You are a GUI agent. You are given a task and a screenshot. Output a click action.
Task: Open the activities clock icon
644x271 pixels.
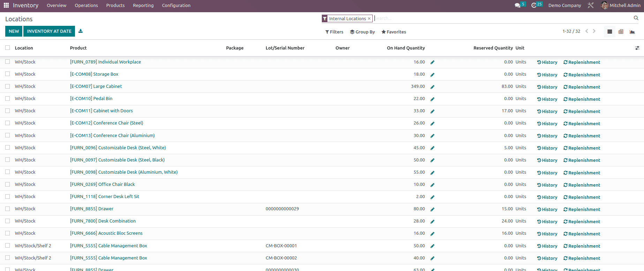(534, 5)
